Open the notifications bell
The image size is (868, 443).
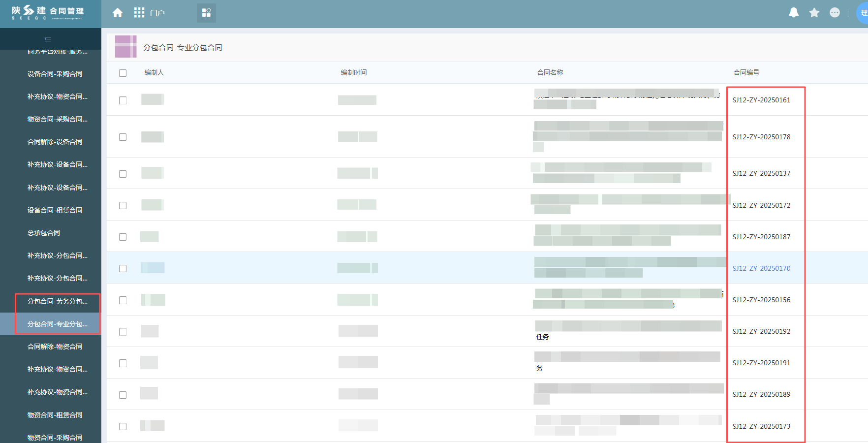tap(793, 13)
